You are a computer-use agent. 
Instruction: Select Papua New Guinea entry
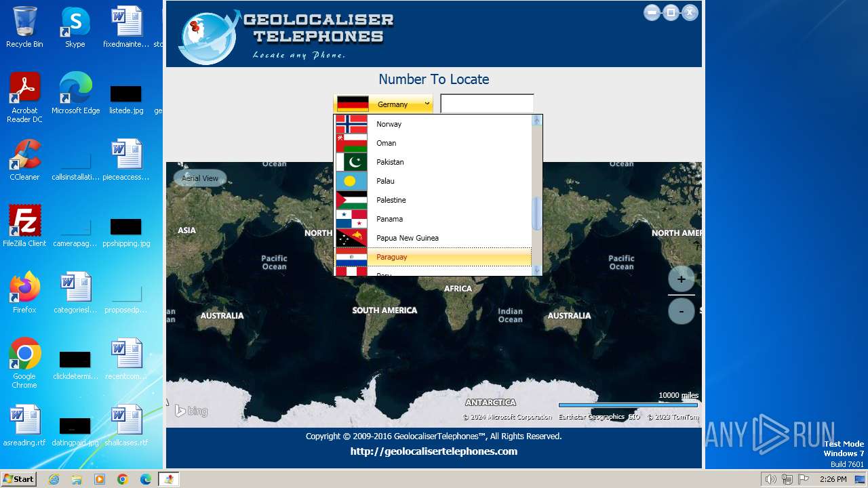(433, 238)
